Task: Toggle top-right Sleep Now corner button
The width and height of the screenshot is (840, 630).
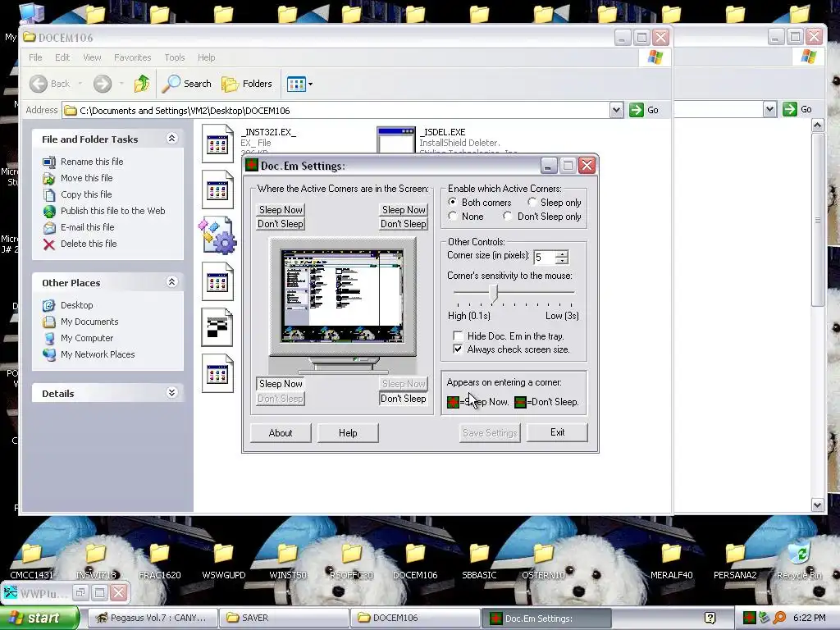Action: (404, 209)
